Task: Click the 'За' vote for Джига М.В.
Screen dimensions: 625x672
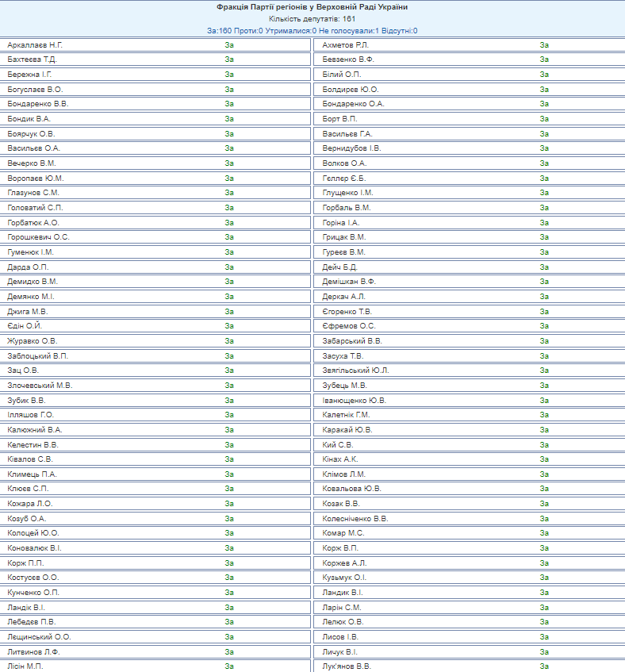Action: pyautogui.click(x=229, y=312)
